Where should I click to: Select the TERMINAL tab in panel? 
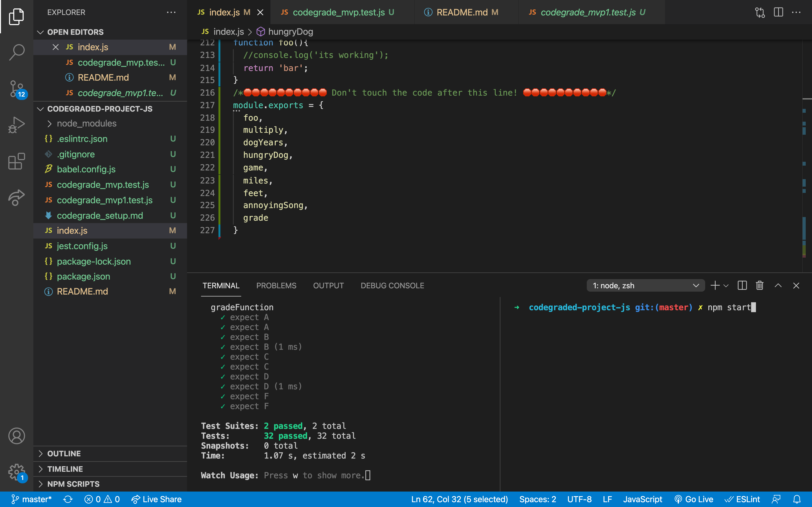click(221, 286)
